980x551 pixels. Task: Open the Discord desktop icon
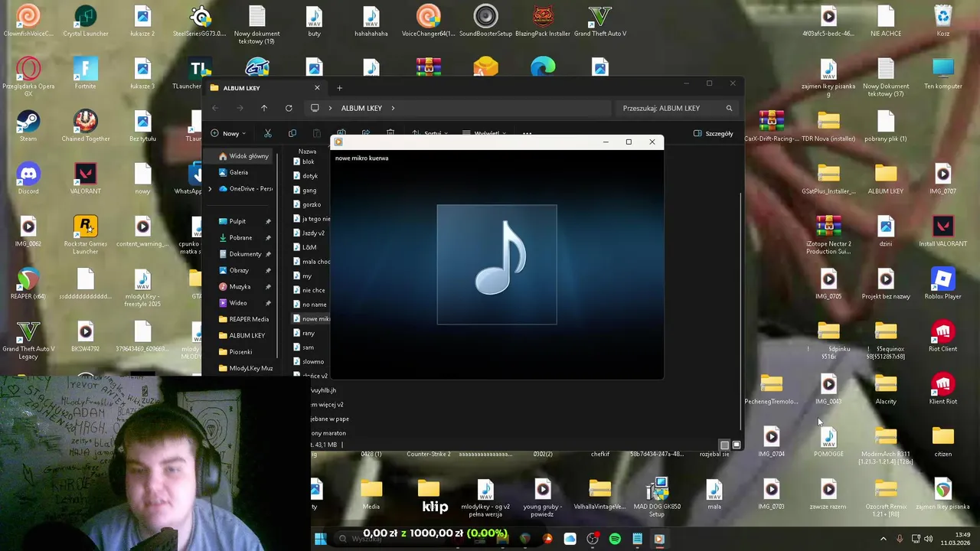pos(28,178)
